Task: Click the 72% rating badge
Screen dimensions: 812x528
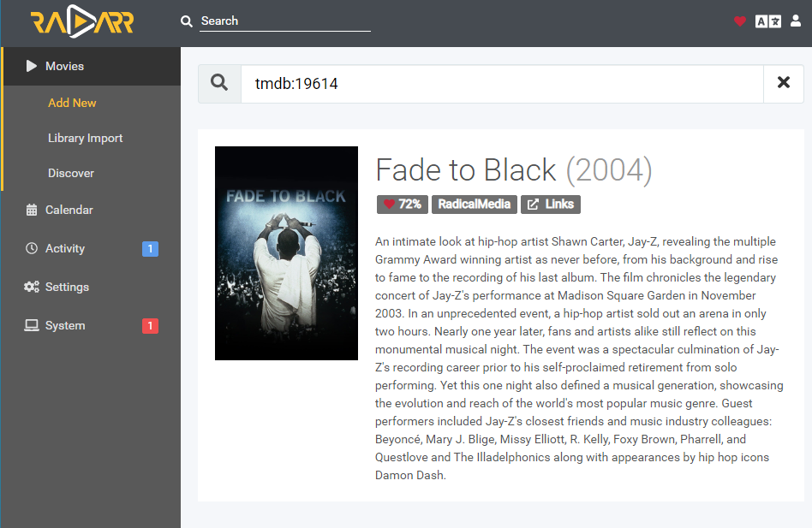Action: pos(402,205)
